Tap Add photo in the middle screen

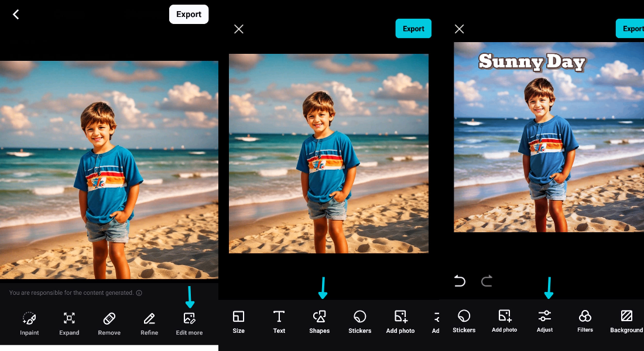coord(400,322)
